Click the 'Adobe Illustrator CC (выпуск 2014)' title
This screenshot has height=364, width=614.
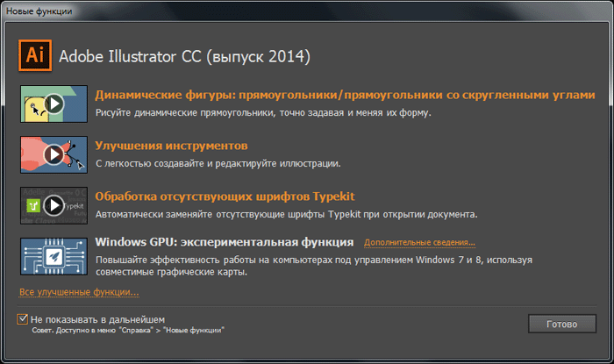click(184, 57)
